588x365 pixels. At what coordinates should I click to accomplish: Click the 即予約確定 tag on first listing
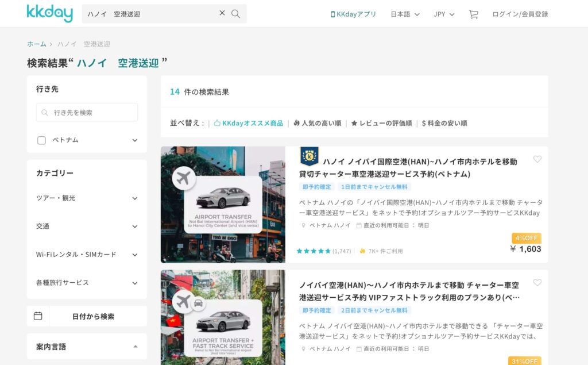pyautogui.click(x=317, y=187)
